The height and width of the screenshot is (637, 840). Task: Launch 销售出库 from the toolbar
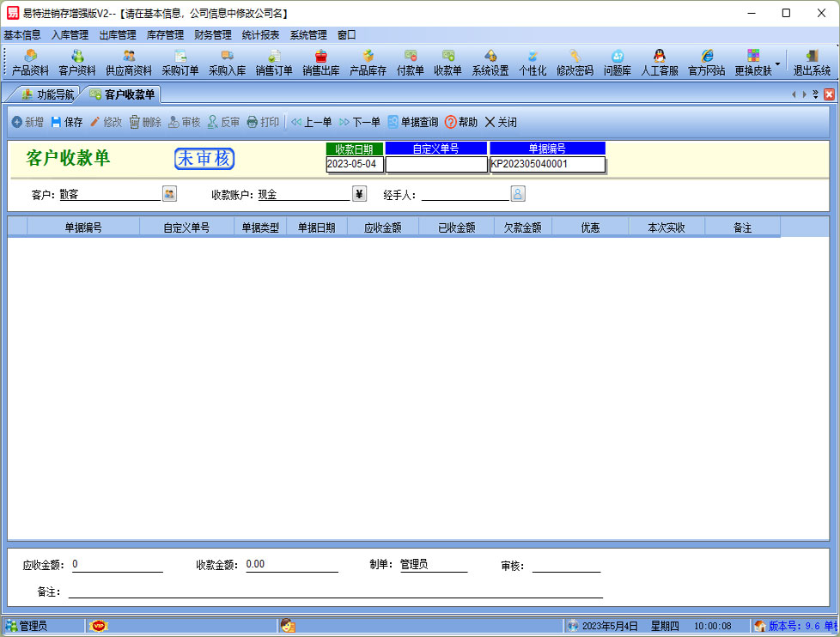pos(320,63)
